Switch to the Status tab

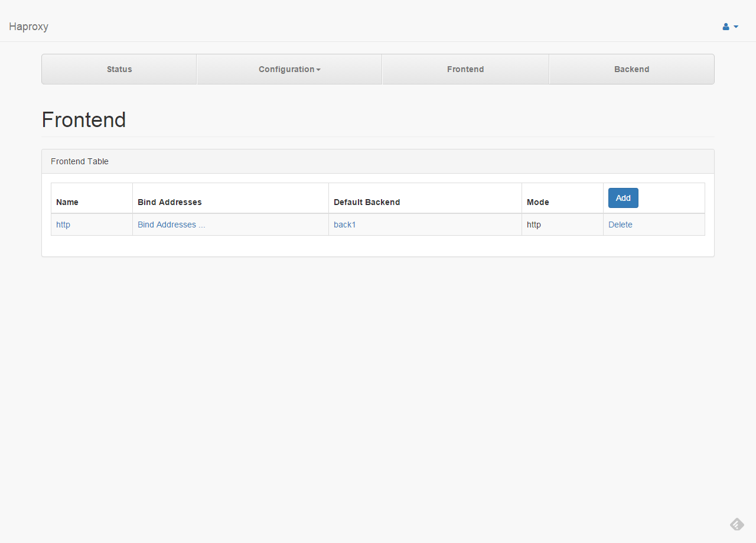click(119, 69)
